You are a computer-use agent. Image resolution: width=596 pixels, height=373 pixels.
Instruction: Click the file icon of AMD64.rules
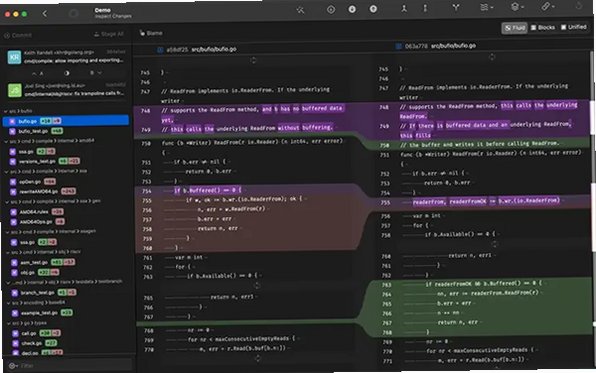click(13, 212)
